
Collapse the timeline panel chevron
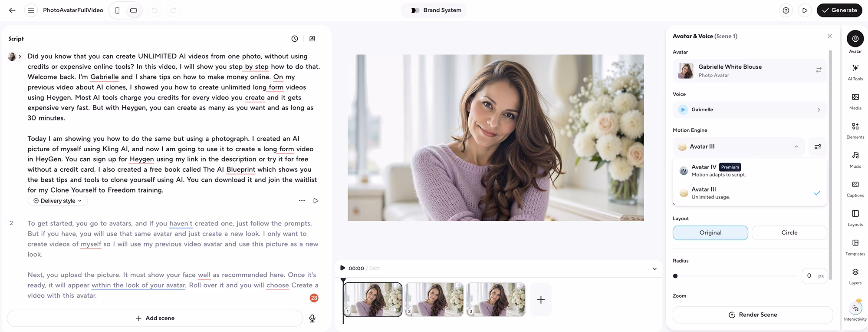[x=654, y=269]
